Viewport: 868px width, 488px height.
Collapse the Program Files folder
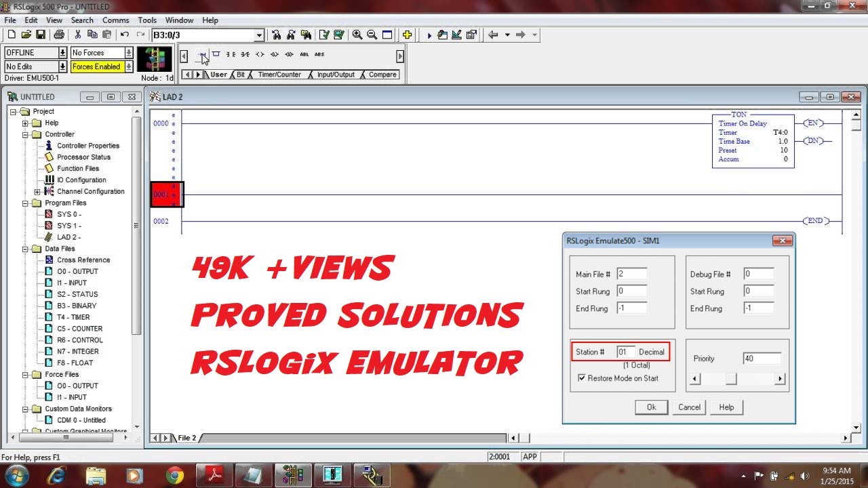26,203
